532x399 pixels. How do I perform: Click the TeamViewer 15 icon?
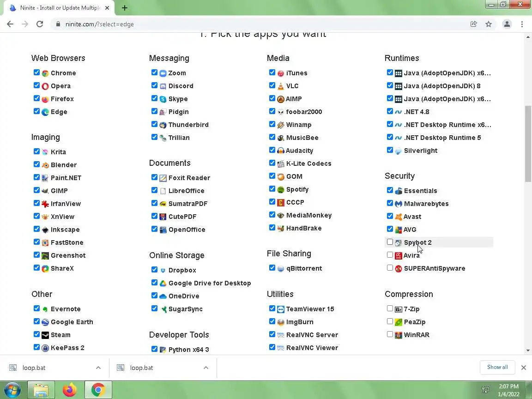click(281, 309)
